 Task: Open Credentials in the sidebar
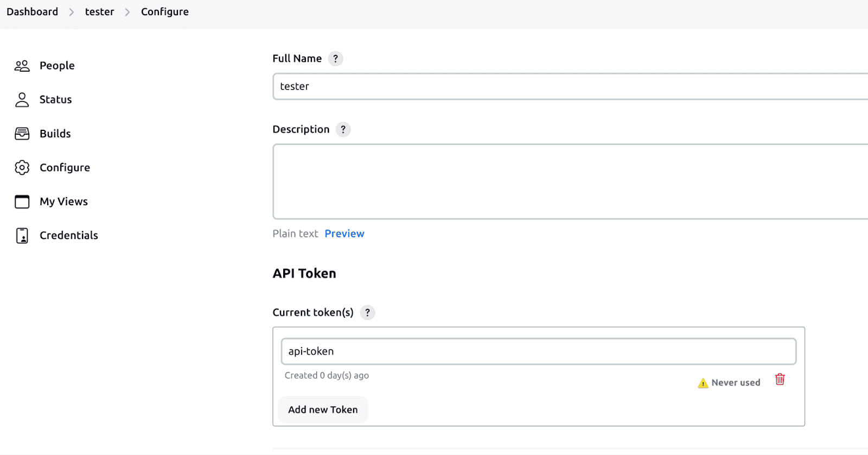click(68, 235)
